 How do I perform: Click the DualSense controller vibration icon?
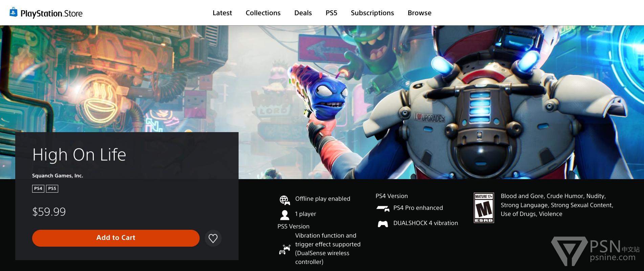click(x=285, y=250)
